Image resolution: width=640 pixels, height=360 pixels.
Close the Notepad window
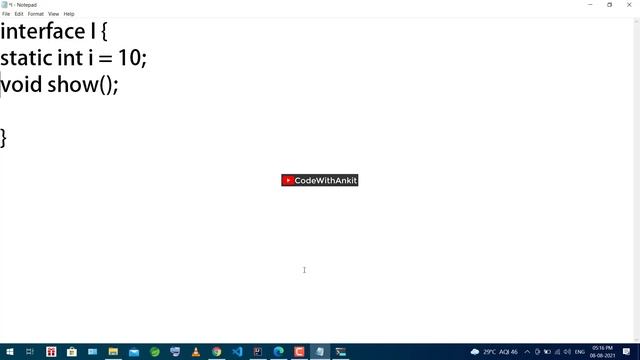click(x=629, y=4)
